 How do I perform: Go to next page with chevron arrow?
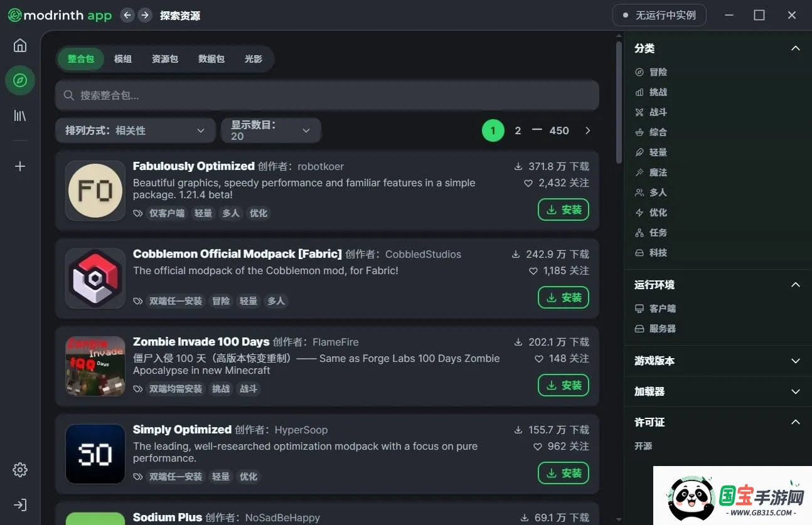click(x=588, y=130)
